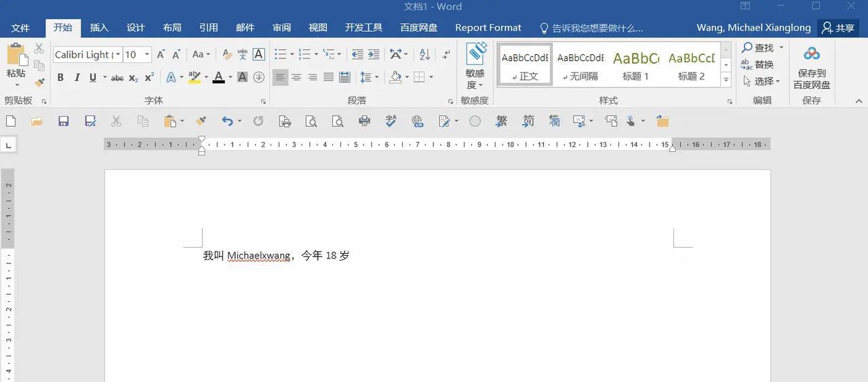Toggle superscript x² formatting
The image size is (868, 382).
[149, 77]
